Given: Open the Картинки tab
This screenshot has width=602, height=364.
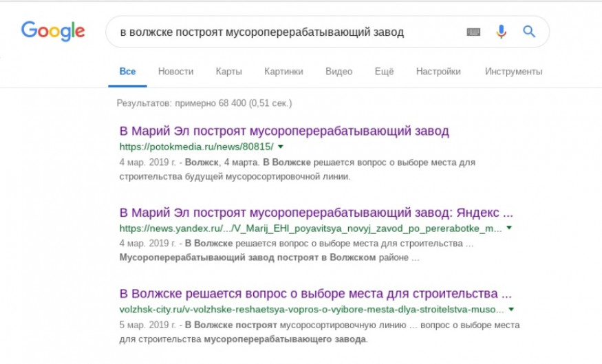Looking at the screenshot, I should click(x=283, y=72).
